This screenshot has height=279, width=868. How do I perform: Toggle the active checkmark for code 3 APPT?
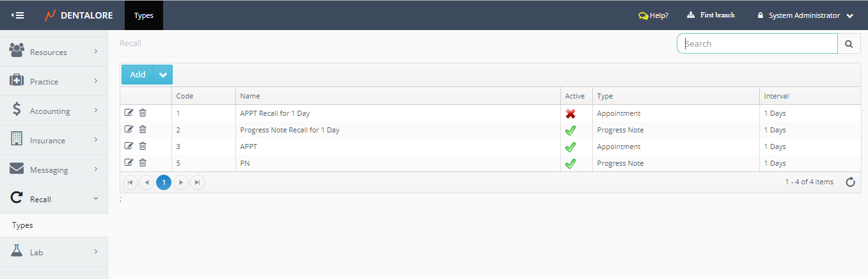click(x=571, y=147)
